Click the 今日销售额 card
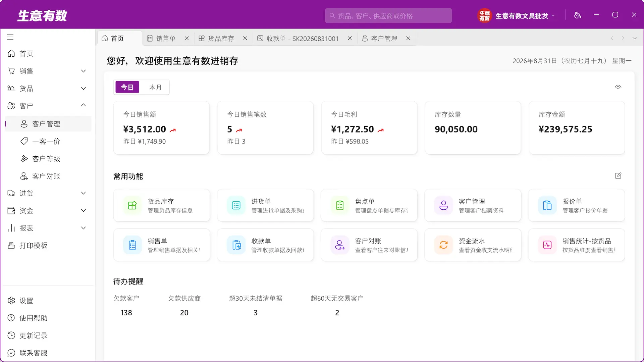Screen dimensions: 644x362 click(x=161, y=128)
